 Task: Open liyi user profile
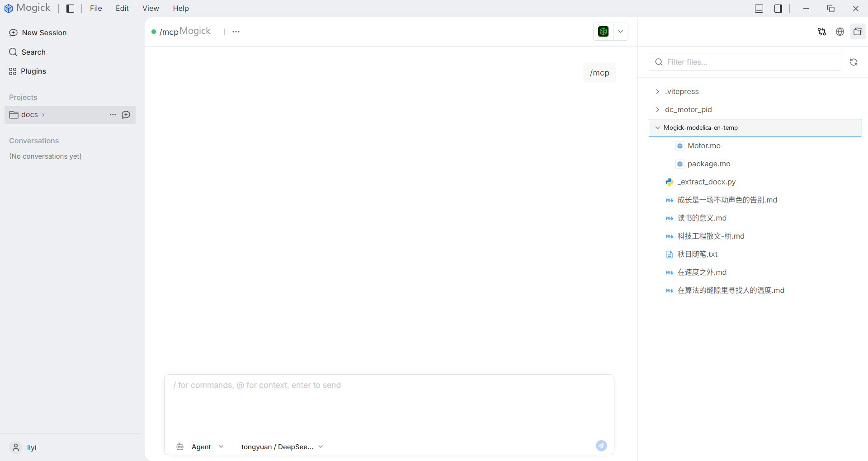24,447
